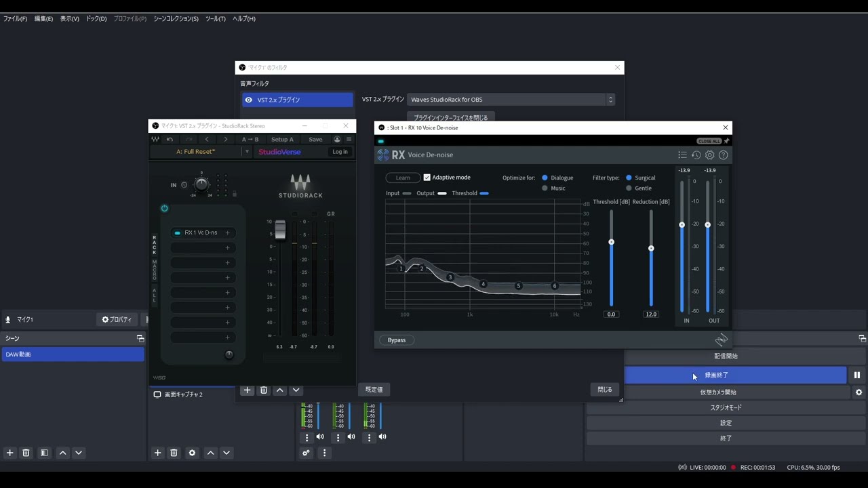Select the DAW動画 scene
868x488 pixels.
pos(73,354)
